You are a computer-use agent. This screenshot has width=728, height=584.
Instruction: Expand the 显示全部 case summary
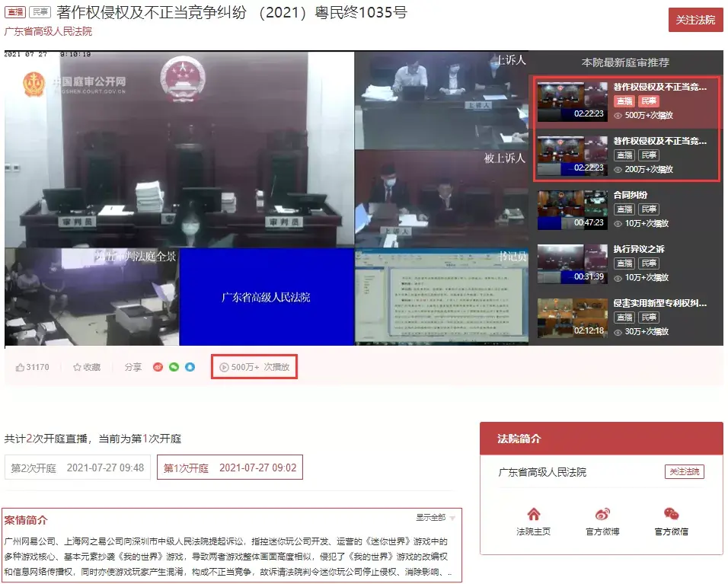pos(430,517)
